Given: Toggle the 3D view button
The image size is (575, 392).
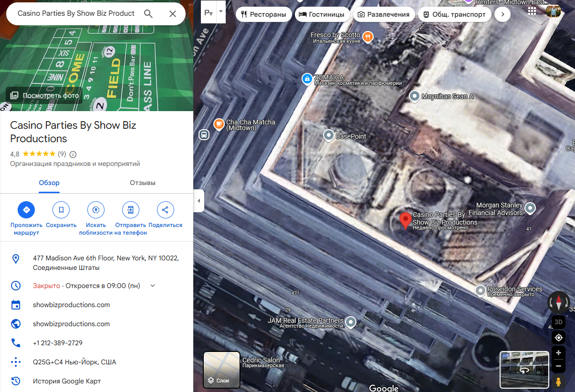Looking at the screenshot, I should pyautogui.click(x=558, y=322).
